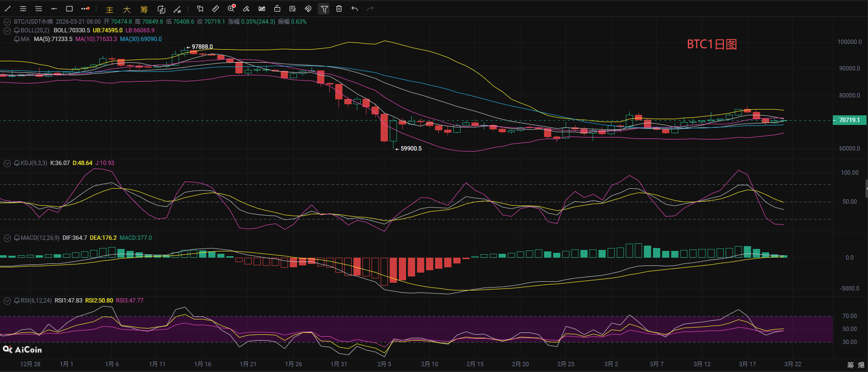Choose the eraser tool in toolbar
Screen dimensions: 868x372
246,9
